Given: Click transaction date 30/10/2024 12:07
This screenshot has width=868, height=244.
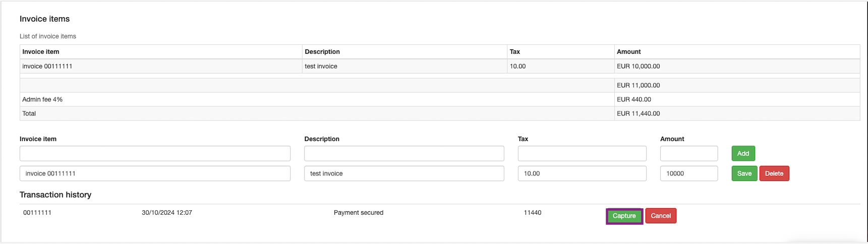Looking at the screenshot, I should tap(166, 213).
